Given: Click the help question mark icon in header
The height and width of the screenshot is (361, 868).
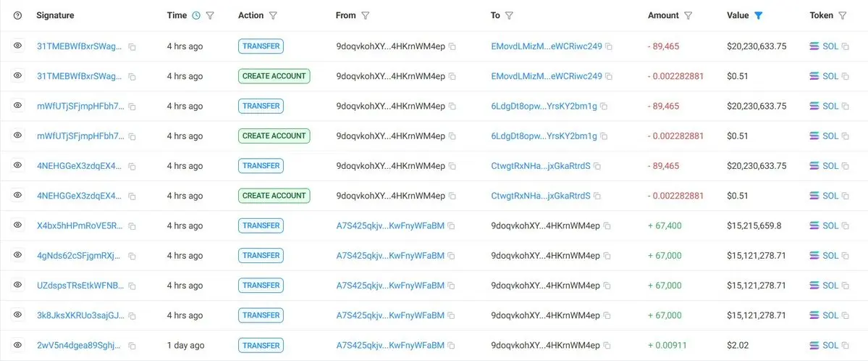Looking at the screenshot, I should (x=17, y=15).
